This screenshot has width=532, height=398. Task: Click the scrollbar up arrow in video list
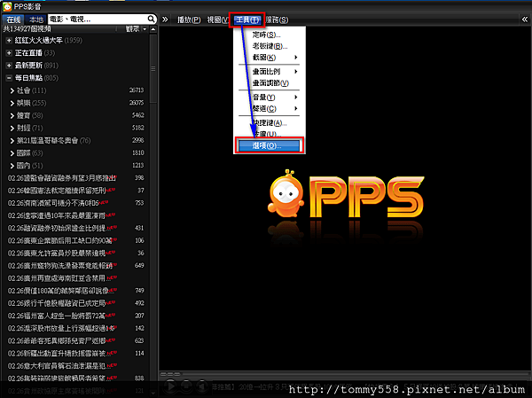point(153,29)
